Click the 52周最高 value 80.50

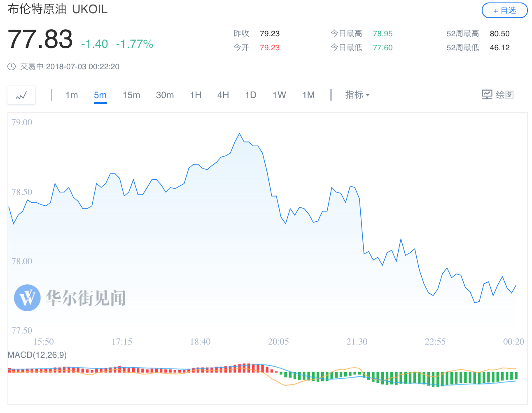[x=499, y=34]
